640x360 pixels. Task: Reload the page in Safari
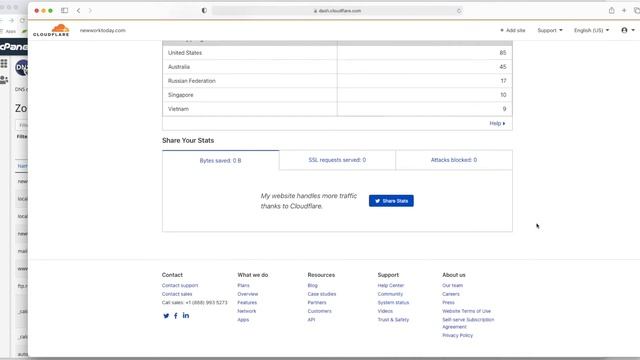pos(459,11)
